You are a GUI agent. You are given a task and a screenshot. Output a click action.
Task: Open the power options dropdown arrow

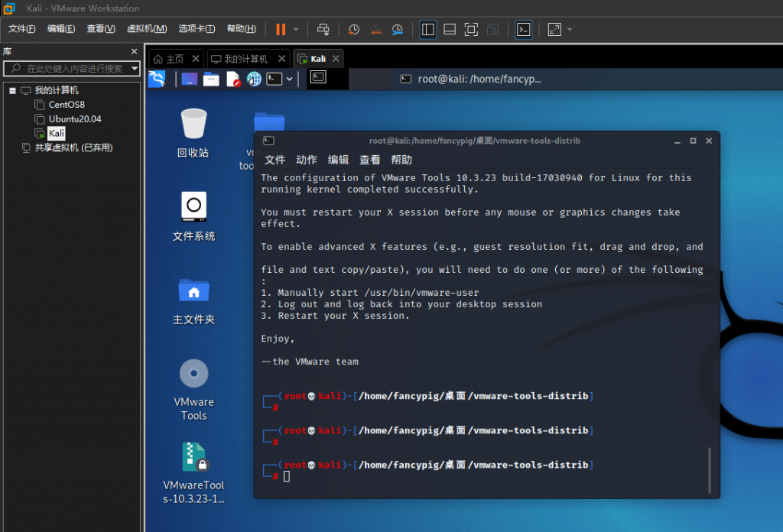[x=296, y=30]
